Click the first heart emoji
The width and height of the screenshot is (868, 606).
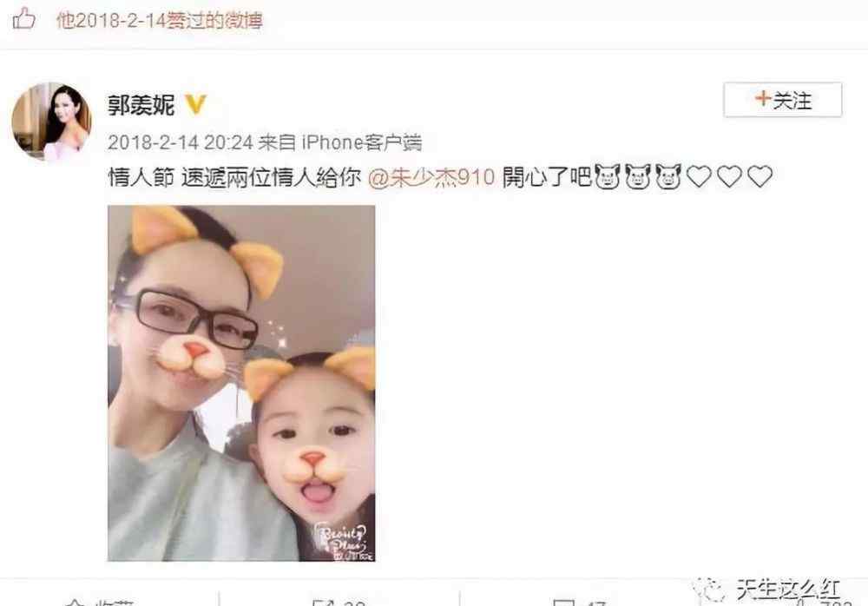click(699, 177)
